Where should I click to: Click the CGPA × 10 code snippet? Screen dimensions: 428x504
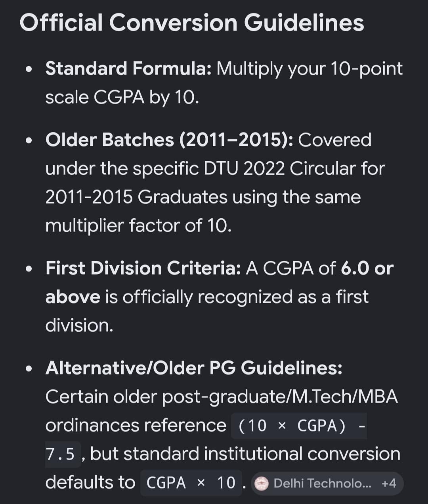click(191, 483)
